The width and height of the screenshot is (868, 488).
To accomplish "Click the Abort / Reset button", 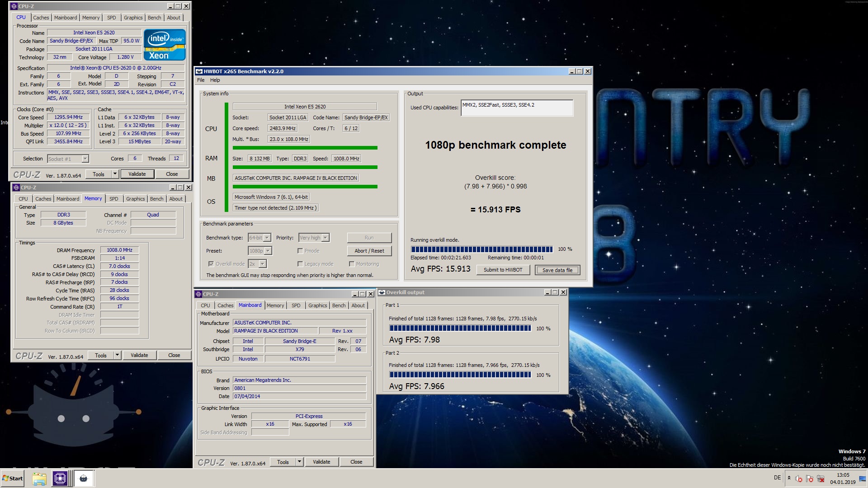I will [369, 251].
